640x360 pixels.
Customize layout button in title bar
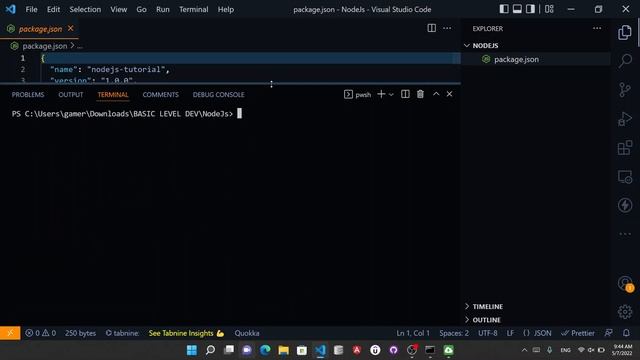point(549,9)
